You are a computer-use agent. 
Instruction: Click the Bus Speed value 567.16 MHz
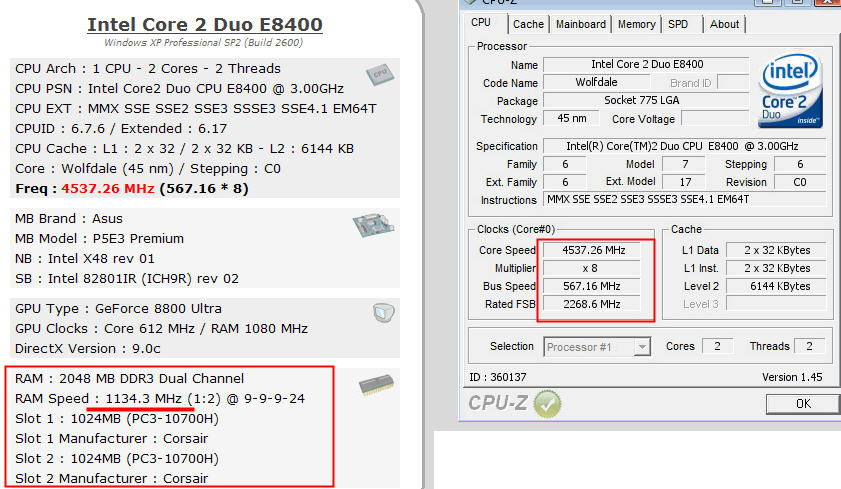[592, 286]
